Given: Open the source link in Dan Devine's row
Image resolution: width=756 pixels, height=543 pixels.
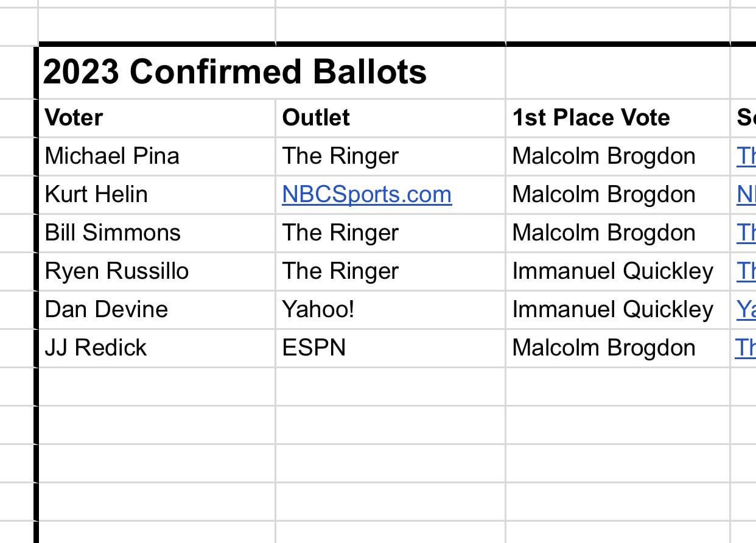Looking at the screenshot, I should point(746,310).
